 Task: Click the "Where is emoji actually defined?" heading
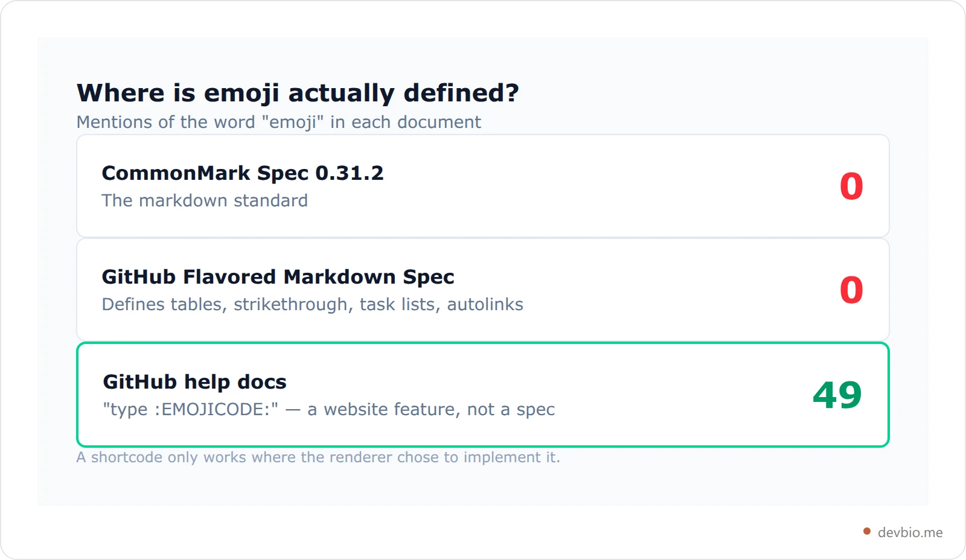(x=298, y=93)
